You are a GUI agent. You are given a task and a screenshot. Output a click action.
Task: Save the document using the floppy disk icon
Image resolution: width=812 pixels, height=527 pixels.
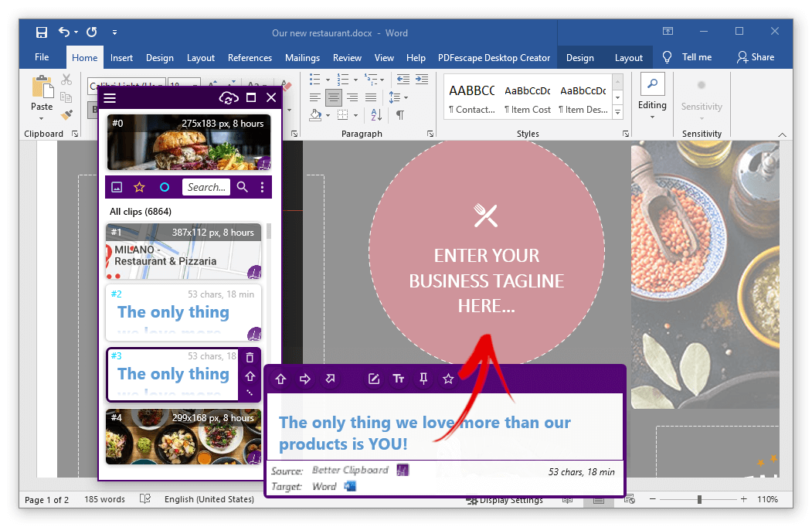pyautogui.click(x=42, y=32)
